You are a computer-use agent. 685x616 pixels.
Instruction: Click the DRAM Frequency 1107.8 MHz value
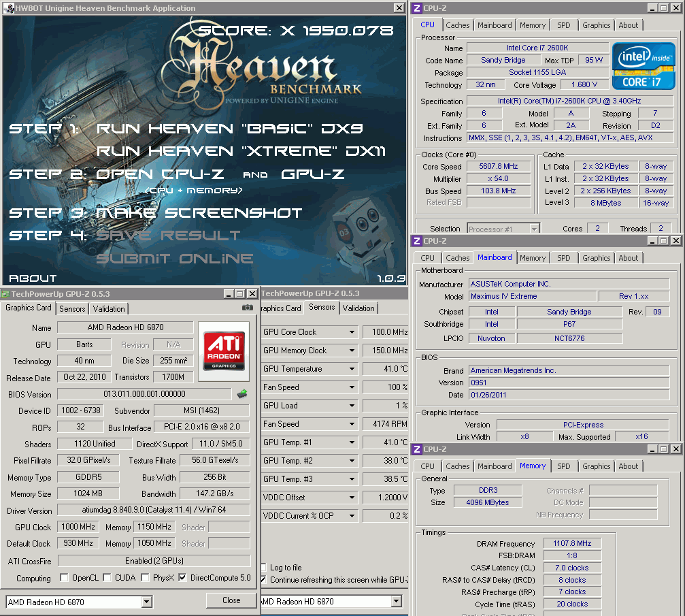point(572,543)
